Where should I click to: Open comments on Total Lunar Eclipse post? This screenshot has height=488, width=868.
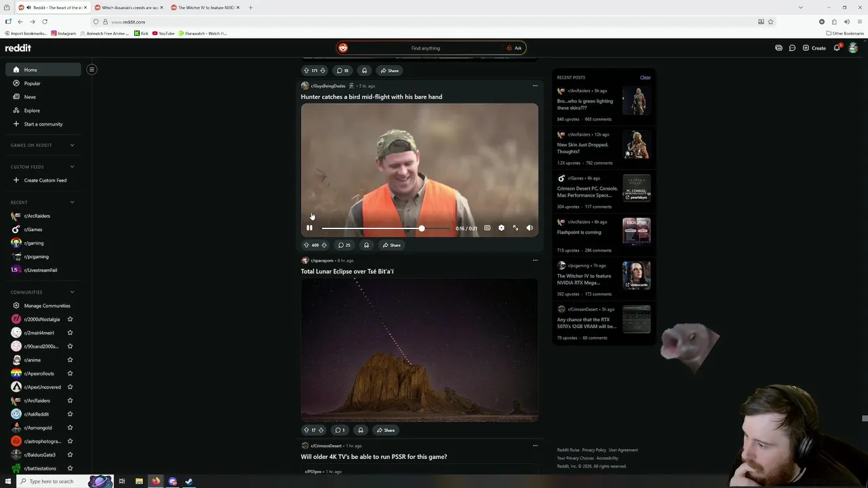341,430
